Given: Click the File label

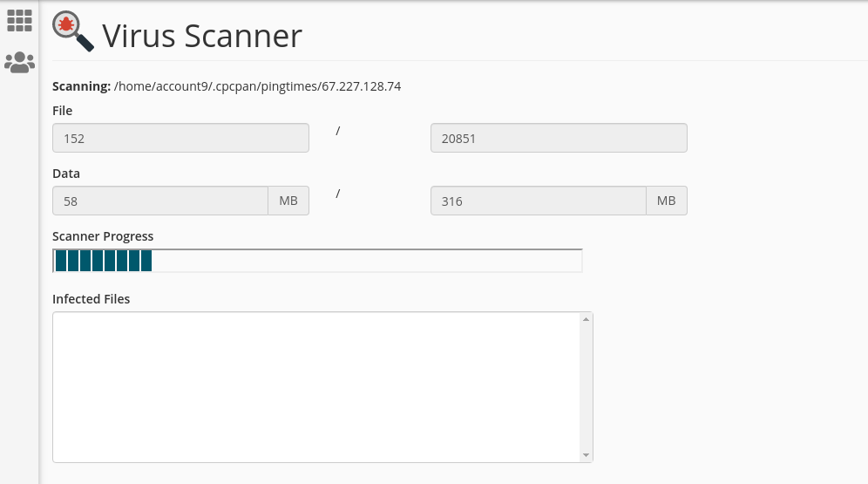Looking at the screenshot, I should coord(63,111).
